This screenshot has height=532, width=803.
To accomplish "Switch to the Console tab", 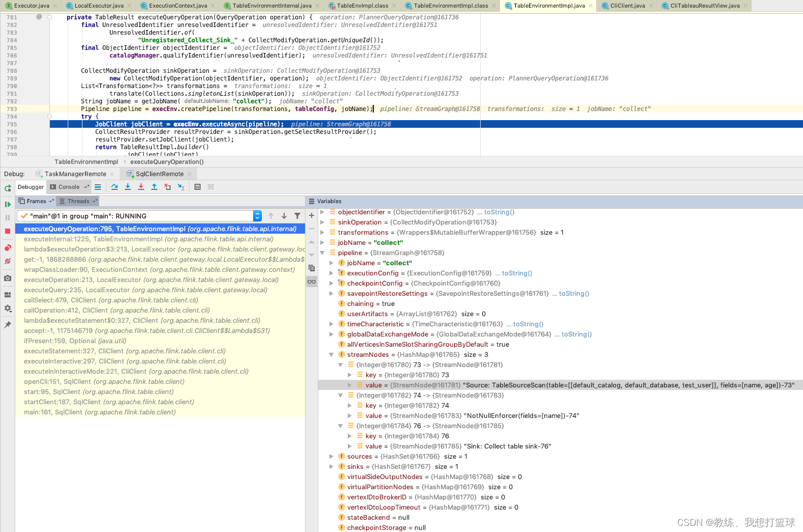I will coord(69,187).
